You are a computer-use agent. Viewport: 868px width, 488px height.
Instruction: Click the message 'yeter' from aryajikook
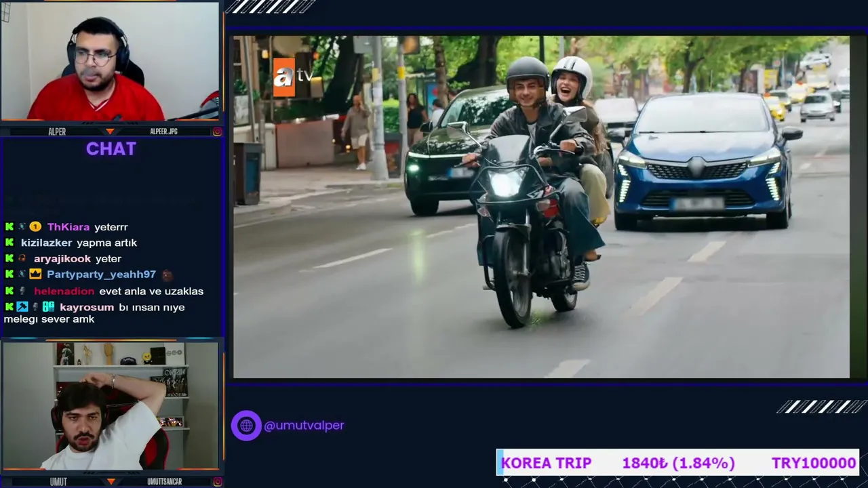coord(108,259)
